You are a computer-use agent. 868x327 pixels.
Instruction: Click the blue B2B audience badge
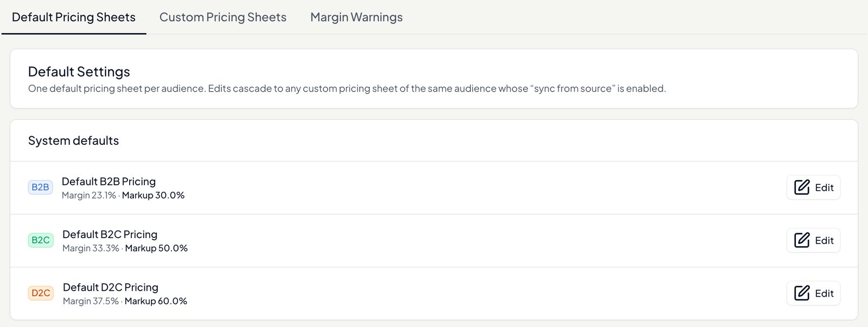tap(40, 187)
